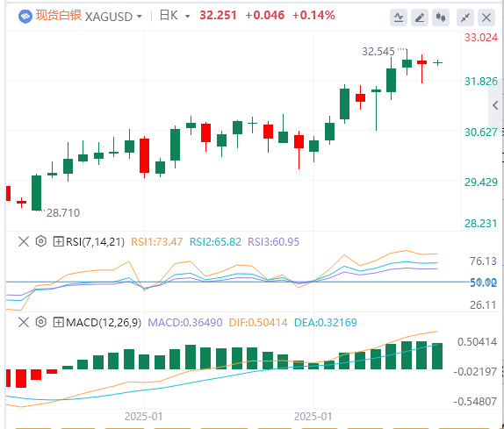This screenshot has height=429, width=504.
Task: Remove the MACD indicator panel
Action: [x=24, y=322]
